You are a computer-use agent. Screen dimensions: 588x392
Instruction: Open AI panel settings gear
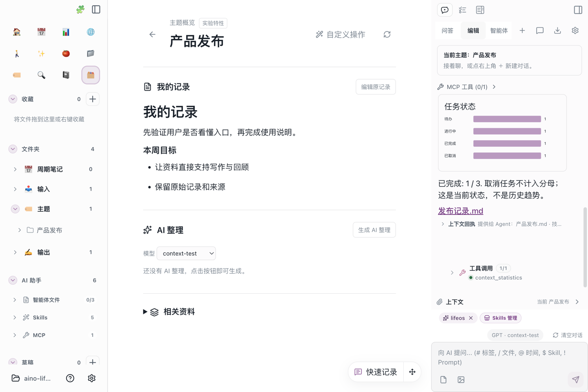[x=575, y=31]
